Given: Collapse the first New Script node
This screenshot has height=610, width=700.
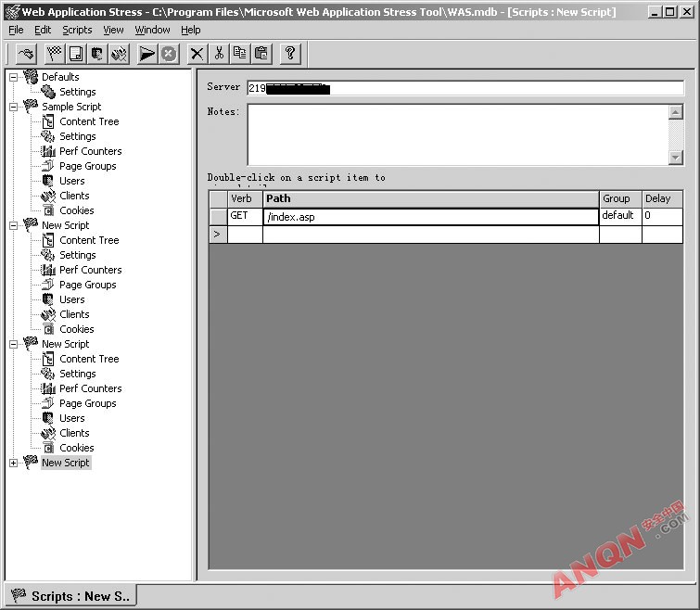Looking at the screenshot, I should (x=13, y=226).
